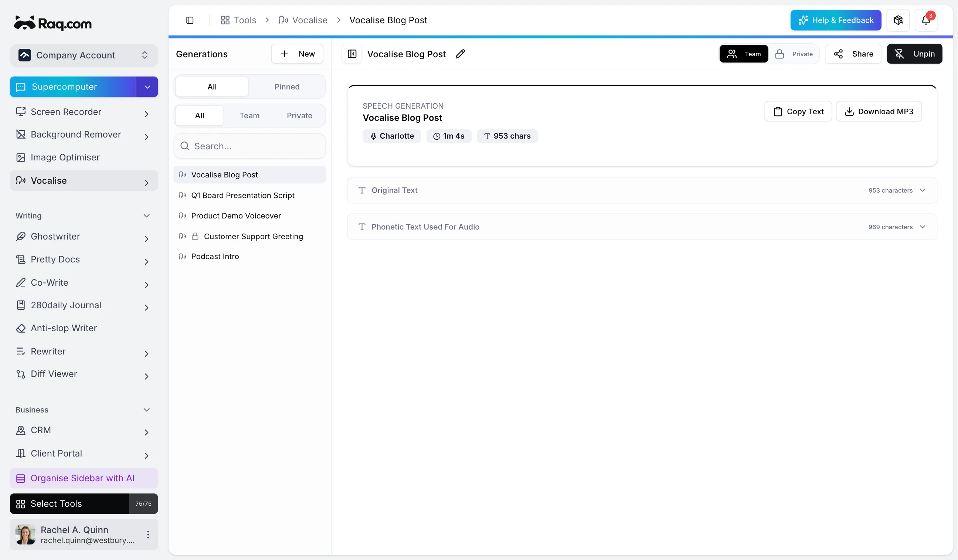Expand Original Text section

pyautogui.click(x=642, y=190)
